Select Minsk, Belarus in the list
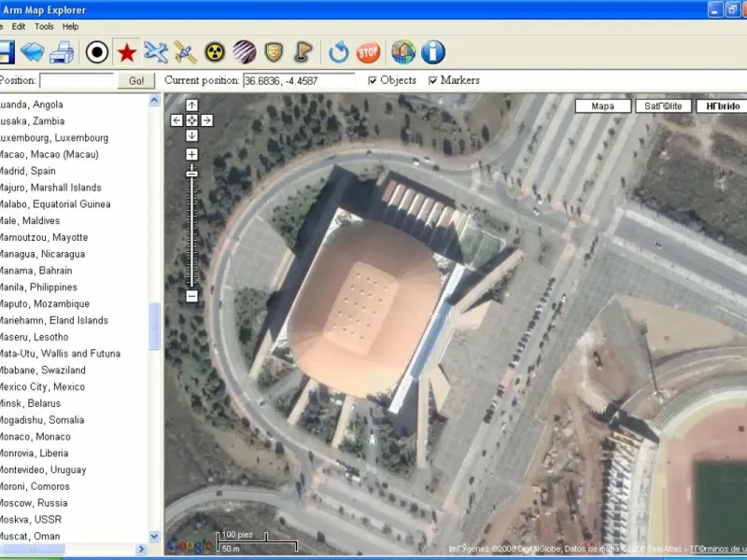The width and height of the screenshot is (747, 560). pyautogui.click(x=31, y=403)
